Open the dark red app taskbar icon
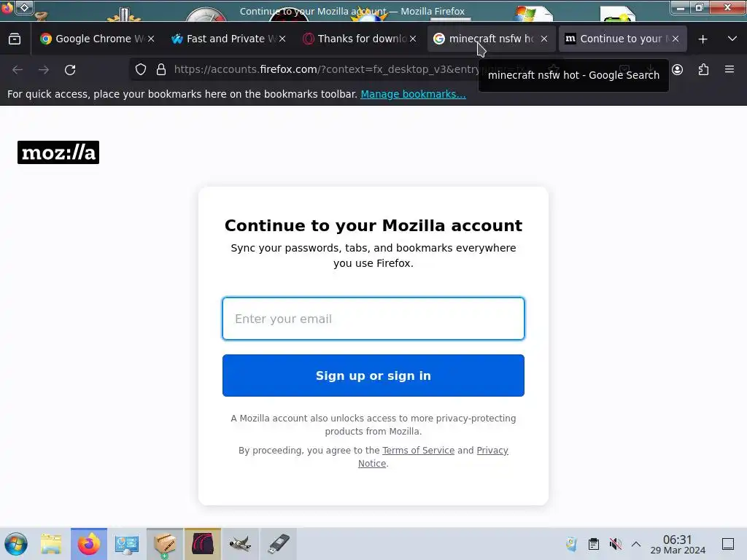Viewport: 747px width, 560px height. click(203, 544)
